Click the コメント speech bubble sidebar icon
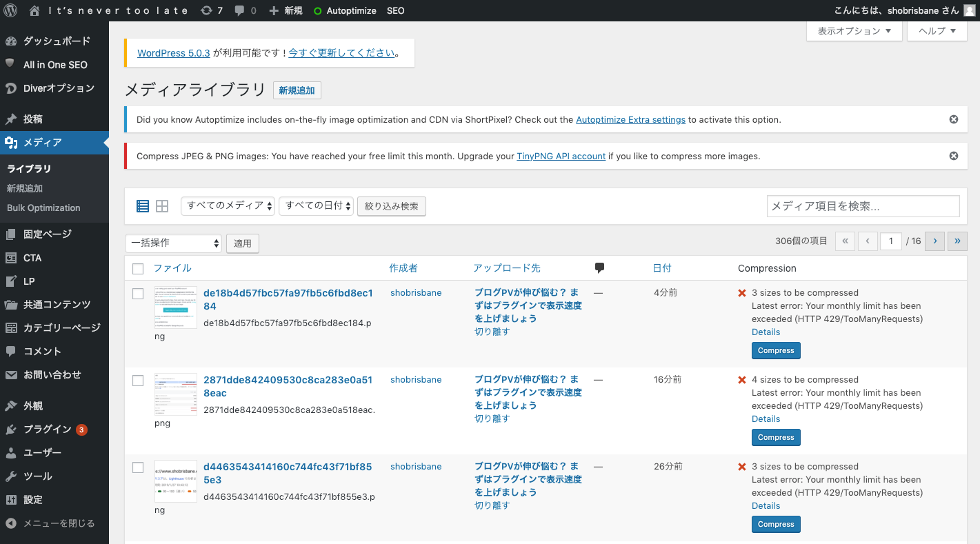Image resolution: width=980 pixels, height=544 pixels. [x=10, y=351]
